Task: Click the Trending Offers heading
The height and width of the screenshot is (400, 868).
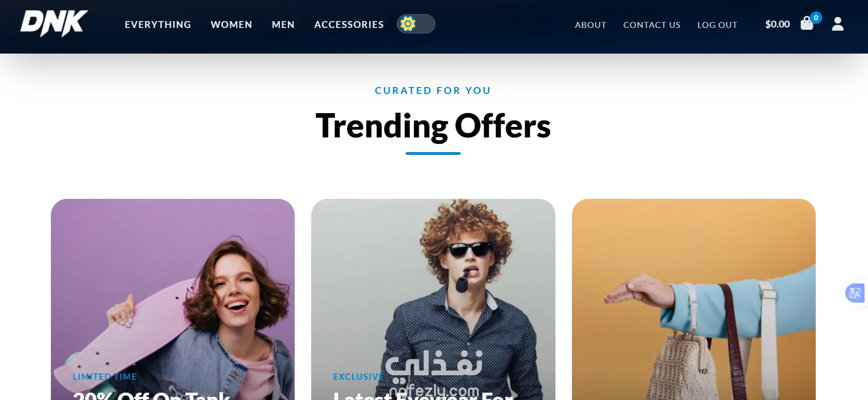Action: (433, 126)
